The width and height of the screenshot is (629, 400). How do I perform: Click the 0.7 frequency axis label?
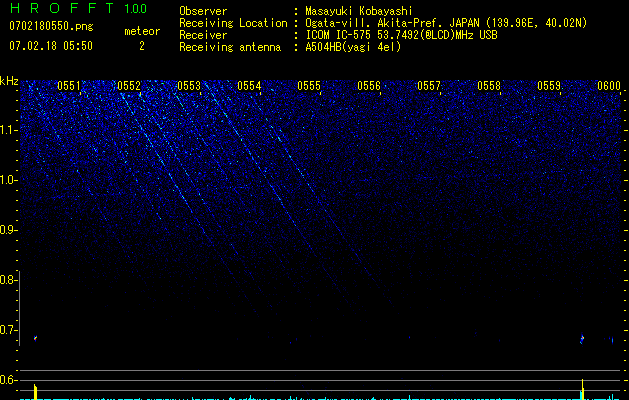point(7,330)
